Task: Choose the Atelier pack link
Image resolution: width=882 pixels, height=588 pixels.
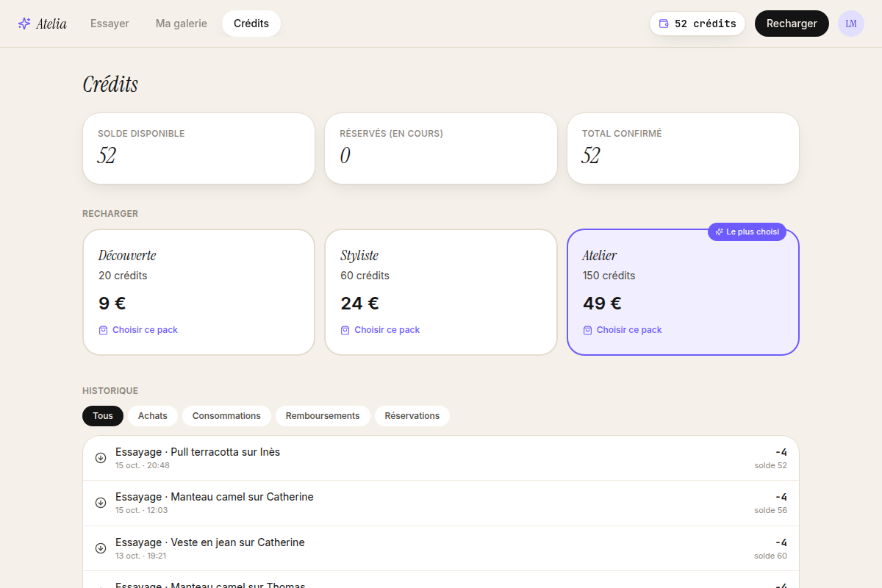Action: (623, 330)
